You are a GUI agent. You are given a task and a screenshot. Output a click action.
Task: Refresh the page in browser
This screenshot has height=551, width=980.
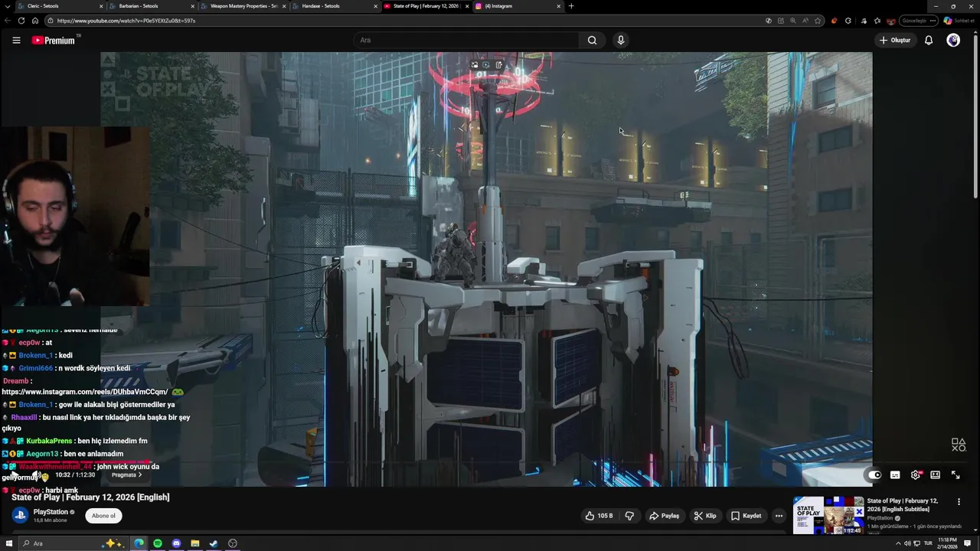pos(21,21)
